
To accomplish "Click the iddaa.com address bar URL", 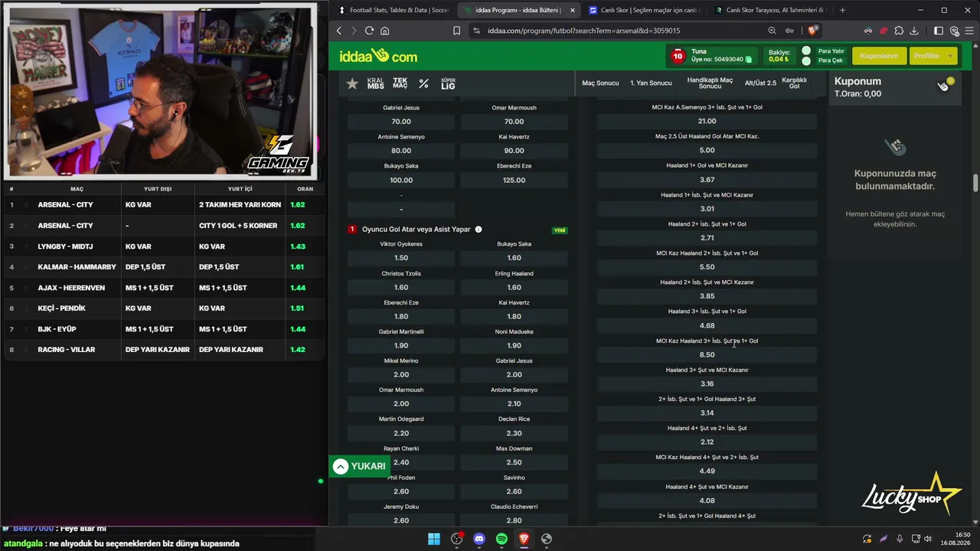I will 583,31.
